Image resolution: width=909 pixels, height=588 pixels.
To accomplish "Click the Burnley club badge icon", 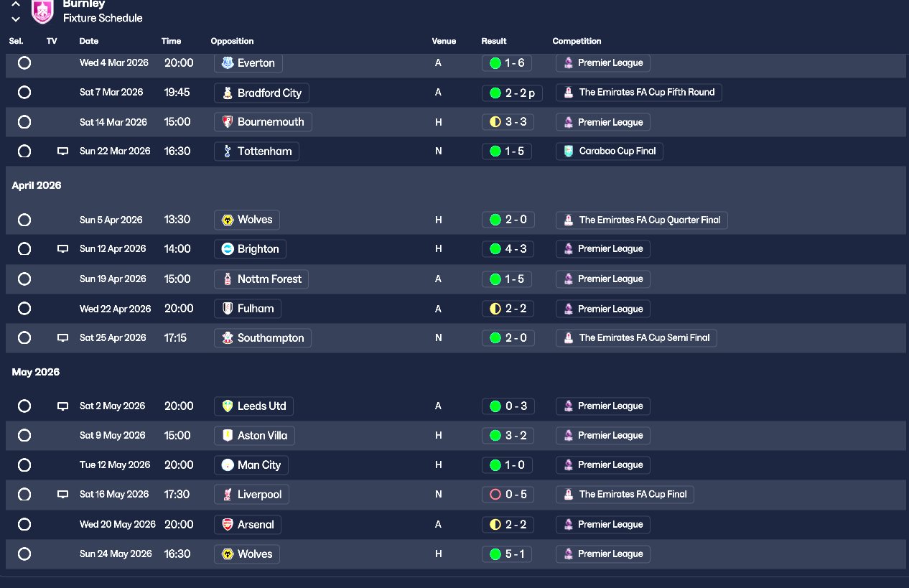I will 43,10.
